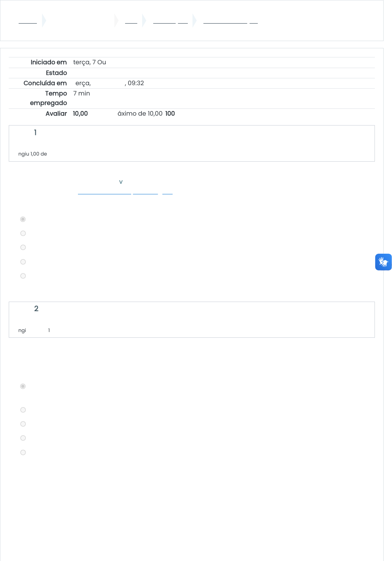Open the short breadcrumb link after second chevron
392x561 pixels.
point(131,21)
